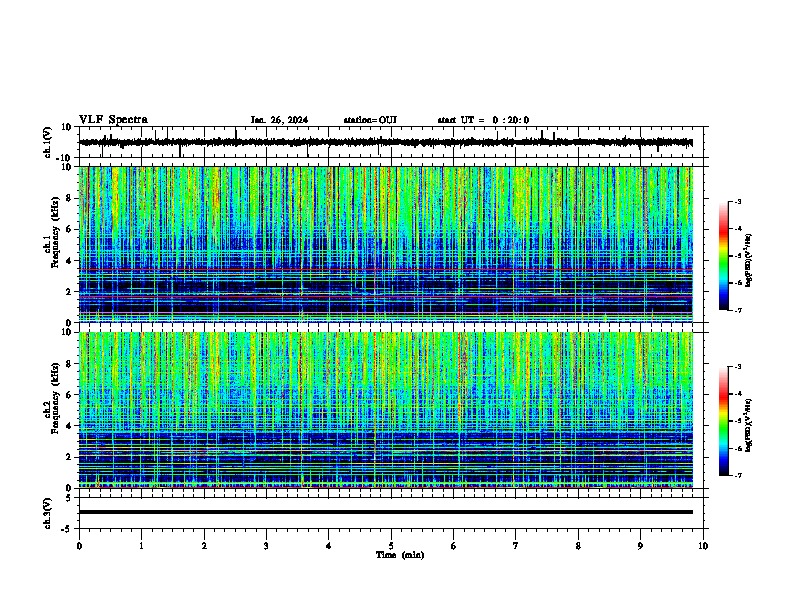Click time-axis tick label "9"

pos(640,546)
